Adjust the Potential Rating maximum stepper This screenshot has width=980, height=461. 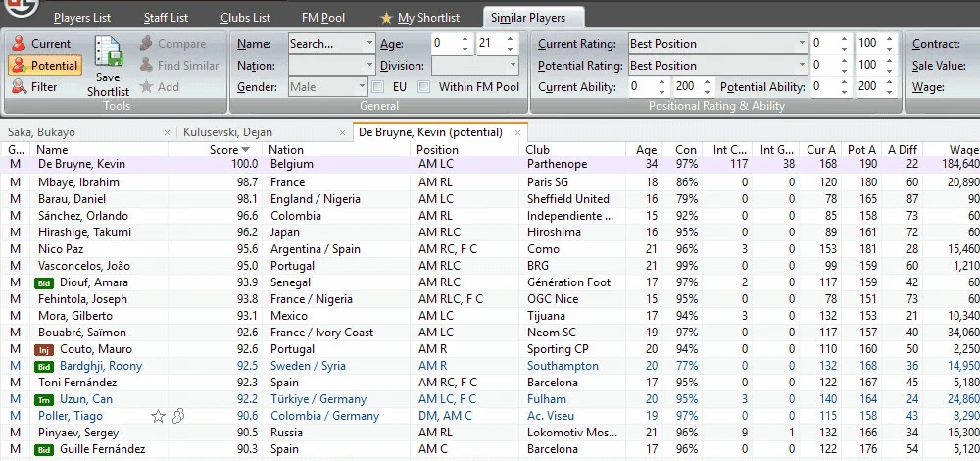891,65
